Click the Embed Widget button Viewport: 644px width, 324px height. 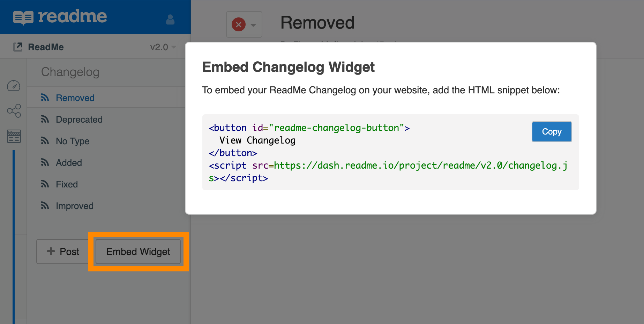138,252
